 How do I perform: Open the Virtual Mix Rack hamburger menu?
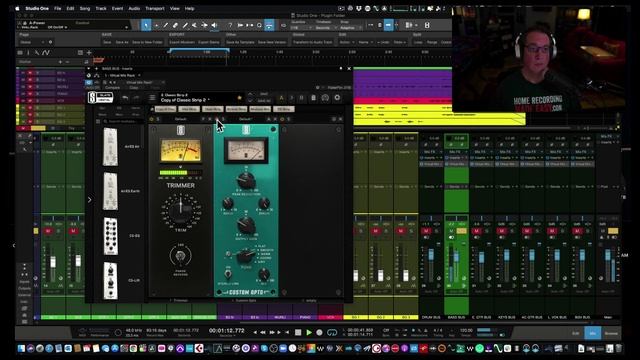(152, 98)
